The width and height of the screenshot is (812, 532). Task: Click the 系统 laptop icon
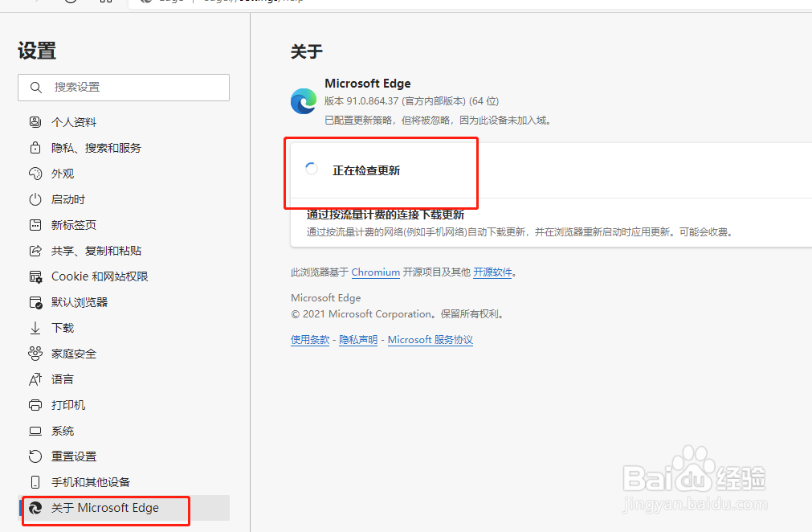pos(35,431)
